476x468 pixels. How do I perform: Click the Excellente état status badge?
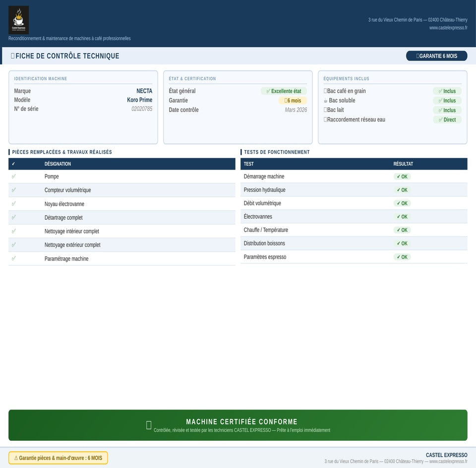[x=284, y=91]
